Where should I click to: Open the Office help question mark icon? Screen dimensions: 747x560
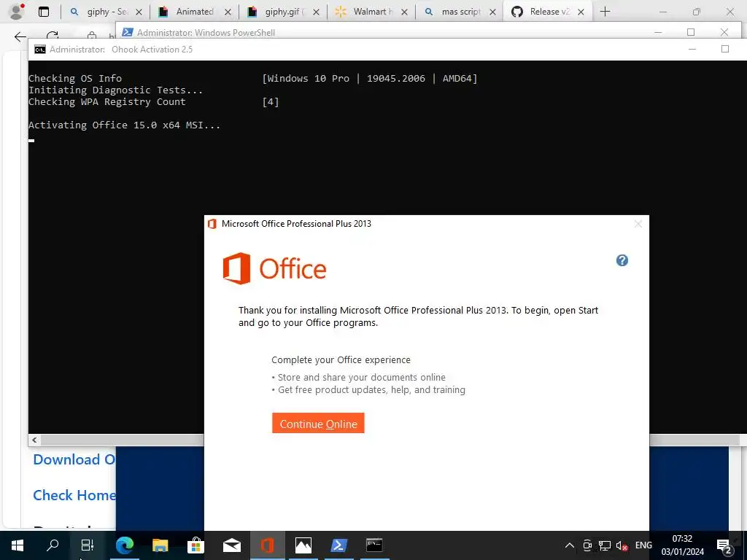coord(622,260)
